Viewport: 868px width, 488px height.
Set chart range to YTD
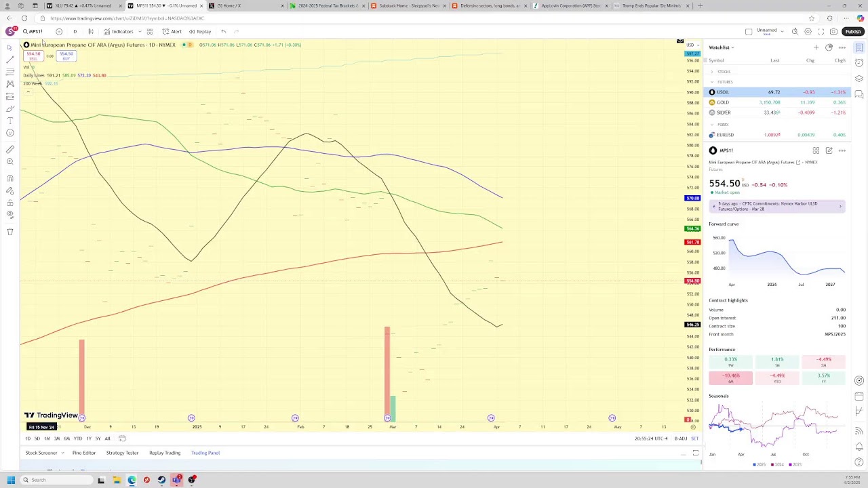pyautogui.click(x=78, y=439)
